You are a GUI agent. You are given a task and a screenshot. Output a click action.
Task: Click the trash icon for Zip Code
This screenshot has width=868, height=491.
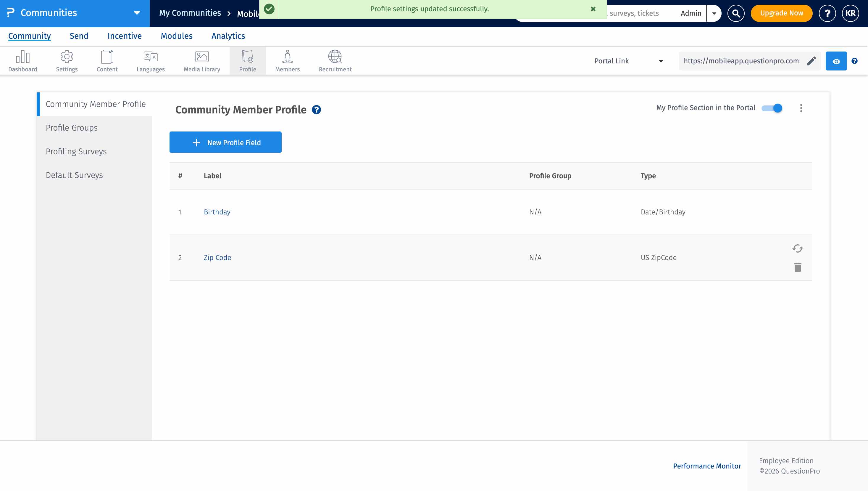click(797, 267)
